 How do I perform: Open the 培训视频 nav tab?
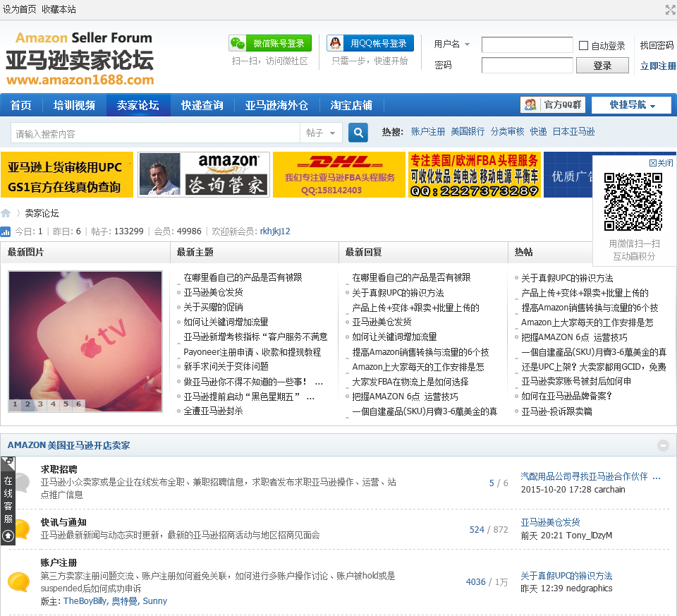point(74,105)
